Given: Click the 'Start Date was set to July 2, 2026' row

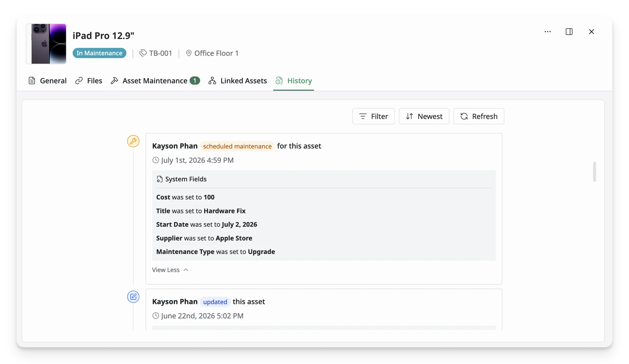Looking at the screenshot, I should click(207, 225).
